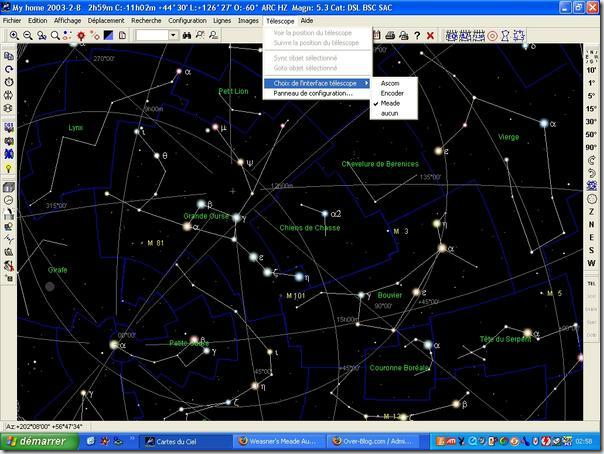
Task: Click the plain magnifier zoom icon
Action: (x=55, y=35)
